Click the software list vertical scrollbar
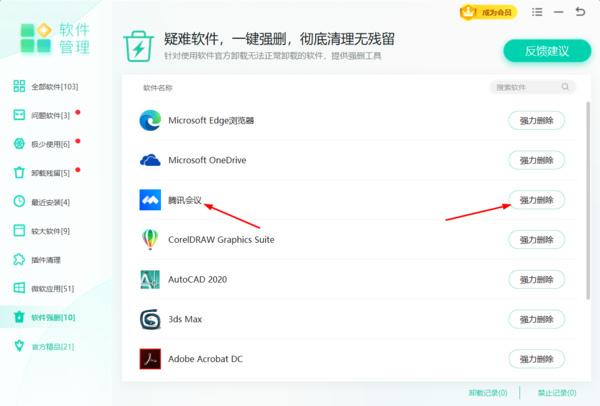This screenshot has height=406, width=600. 588,200
